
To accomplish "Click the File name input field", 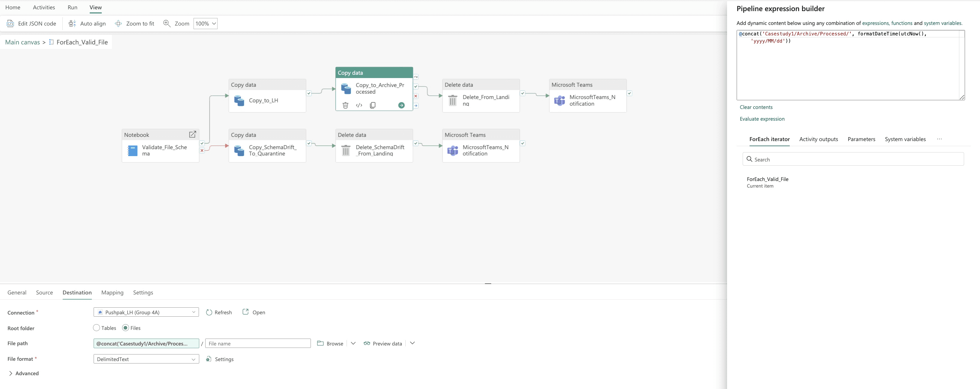I will tap(258, 343).
